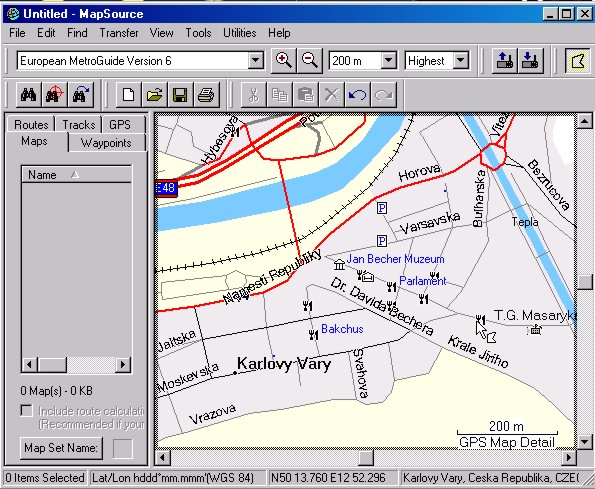Image resolution: width=595 pixels, height=489 pixels.
Task: Click the Delete X icon
Action: click(x=332, y=94)
